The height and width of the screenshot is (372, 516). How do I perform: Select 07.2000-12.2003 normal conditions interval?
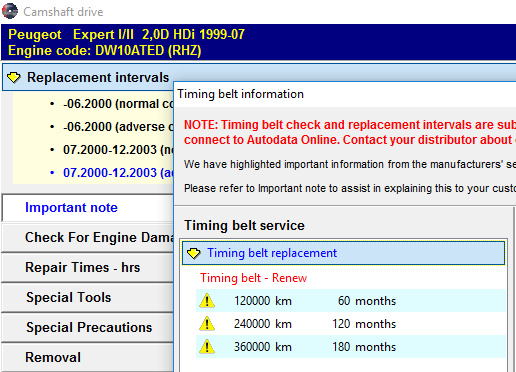[118, 150]
